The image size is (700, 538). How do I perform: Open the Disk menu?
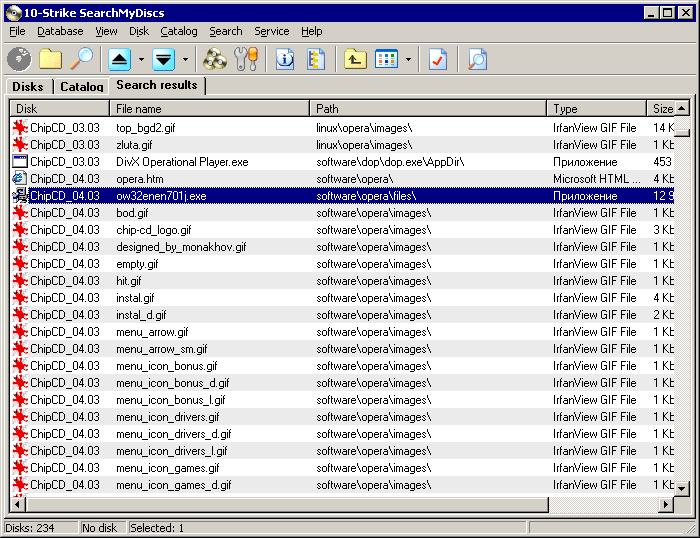coord(139,31)
